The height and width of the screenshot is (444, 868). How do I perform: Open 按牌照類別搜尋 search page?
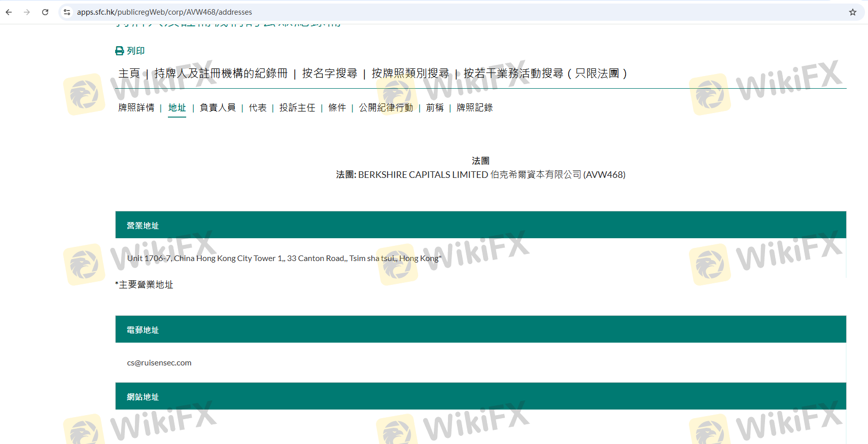(x=410, y=73)
